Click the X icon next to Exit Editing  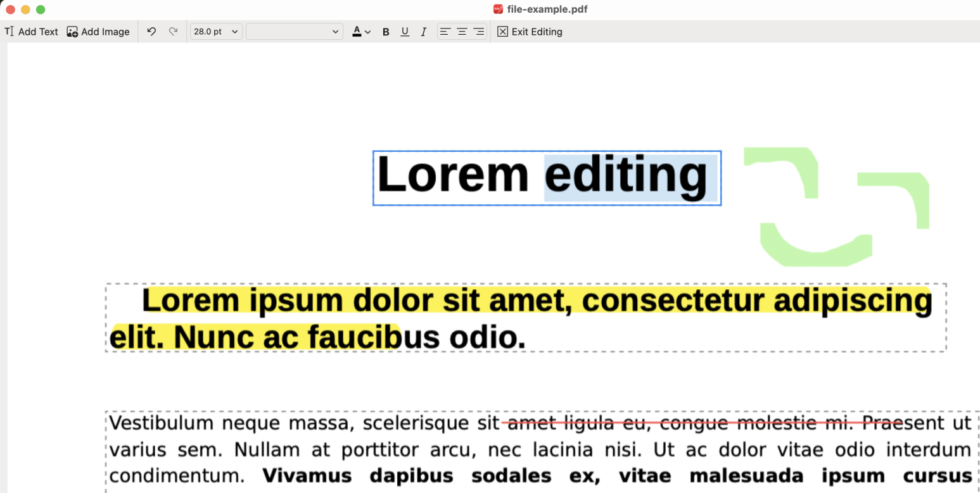point(502,31)
